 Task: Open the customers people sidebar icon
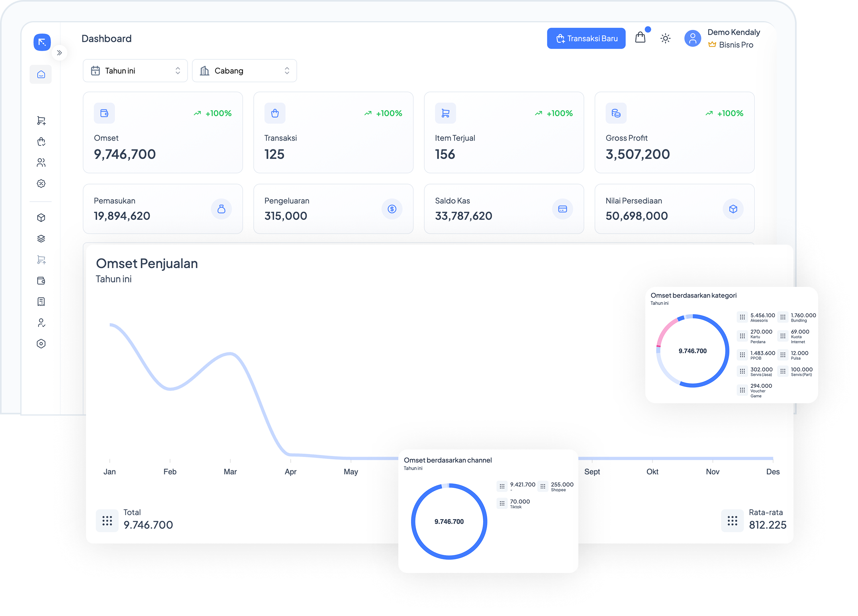(41, 163)
